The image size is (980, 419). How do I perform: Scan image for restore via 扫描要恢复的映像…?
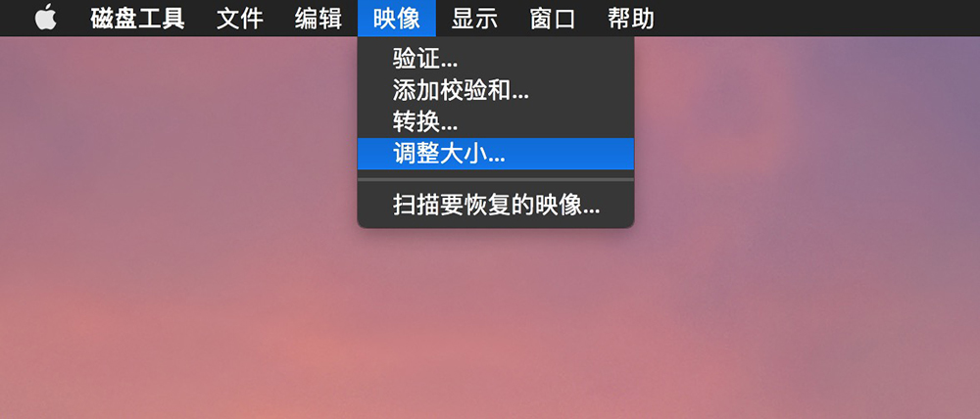496,205
